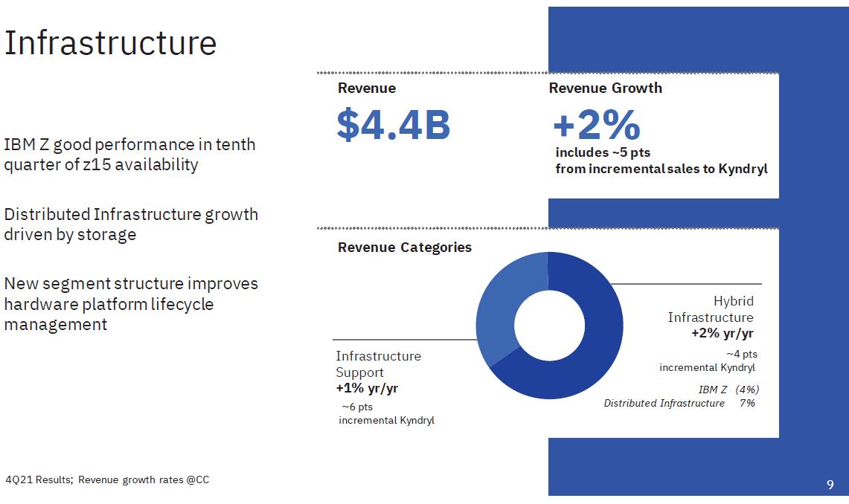
Task: Click the Distributed Infrastructure growth bullet text
Action: (131, 224)
